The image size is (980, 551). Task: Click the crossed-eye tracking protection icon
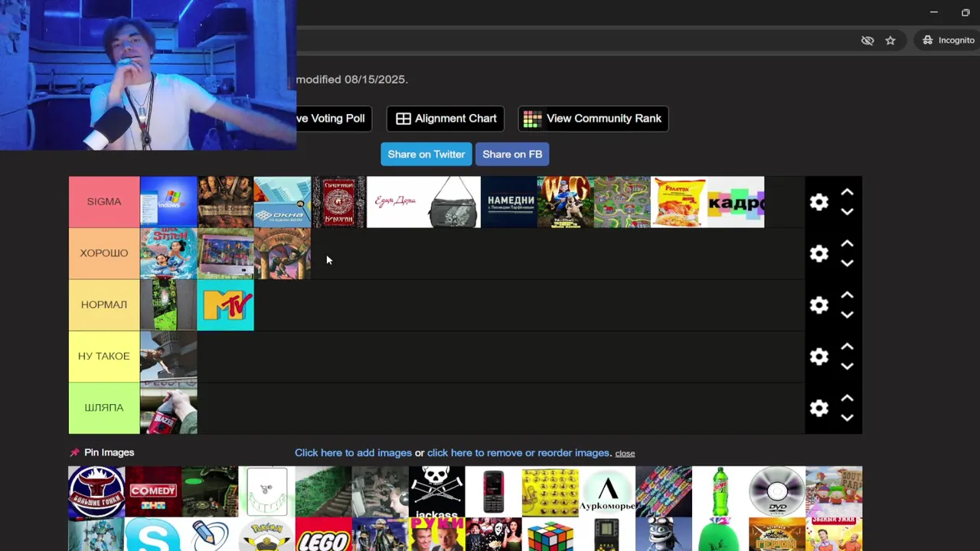867,41
